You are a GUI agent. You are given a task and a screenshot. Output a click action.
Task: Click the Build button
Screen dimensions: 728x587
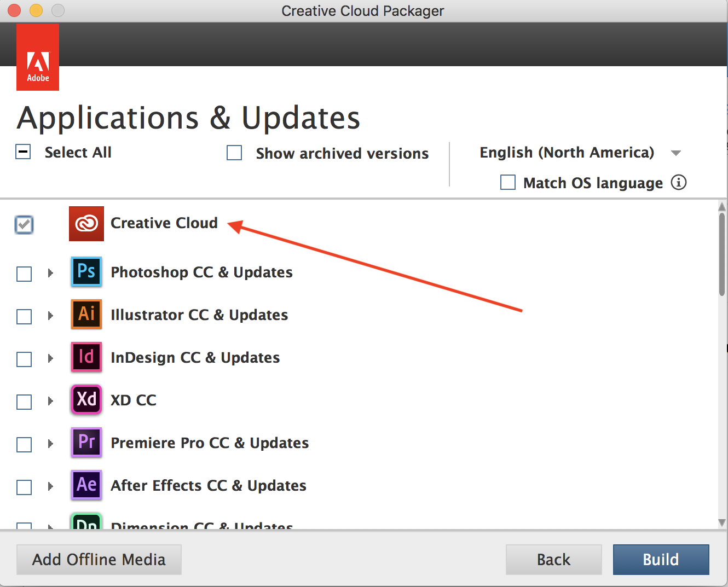[661, 559]
